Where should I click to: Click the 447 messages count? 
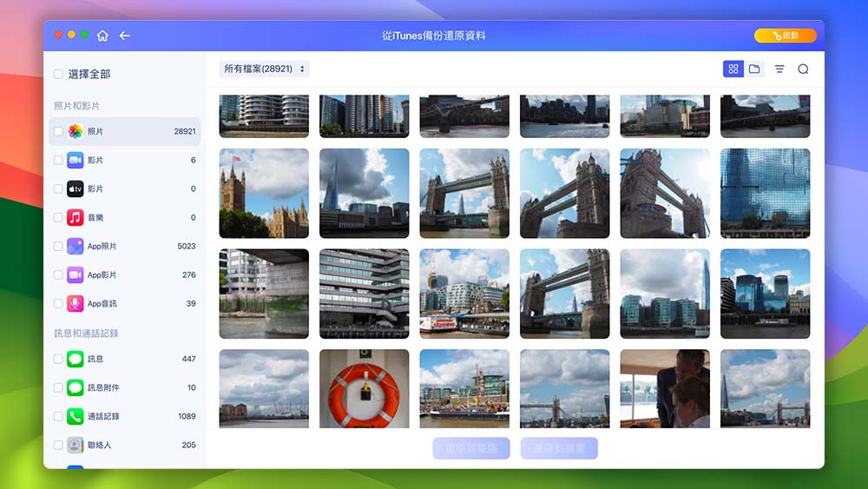click(x=188, y=359)
